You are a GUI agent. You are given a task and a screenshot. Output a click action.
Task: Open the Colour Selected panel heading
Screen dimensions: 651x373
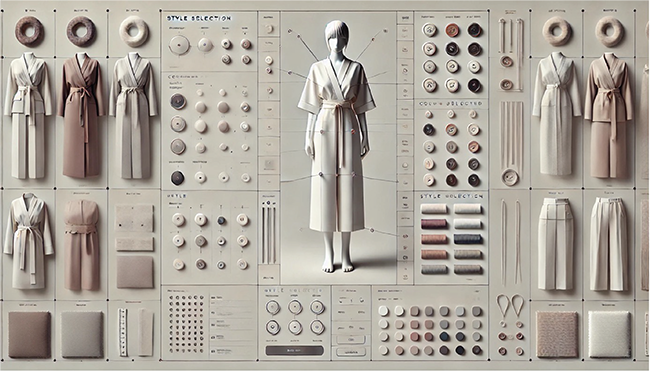coord(451,103)
